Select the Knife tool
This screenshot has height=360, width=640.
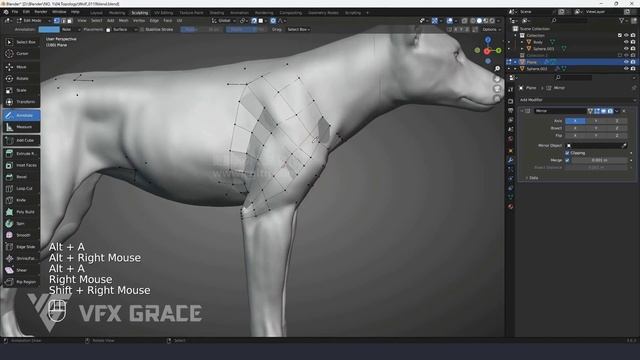[x=21, y=200]
